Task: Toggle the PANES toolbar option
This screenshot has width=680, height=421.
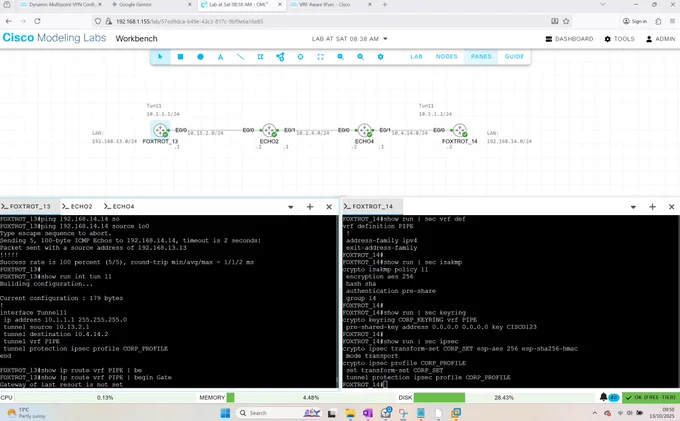Action: [481, 56]
